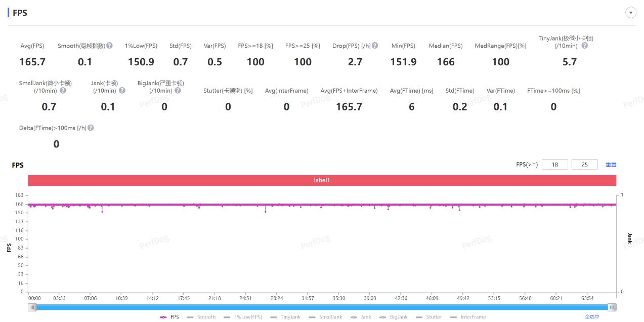644x322 pixels.
Task: Click the FPS threshold field showing 18
Action: (x=554, y=165)
